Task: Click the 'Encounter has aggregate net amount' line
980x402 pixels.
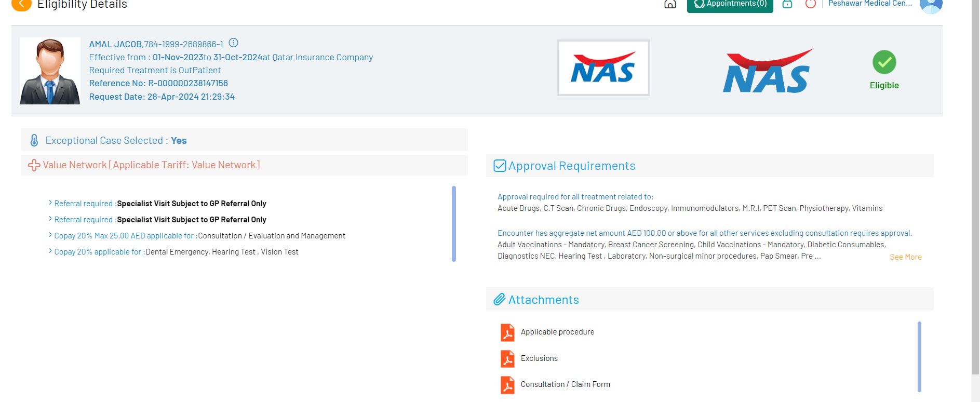Action: [x=705, y=233]
